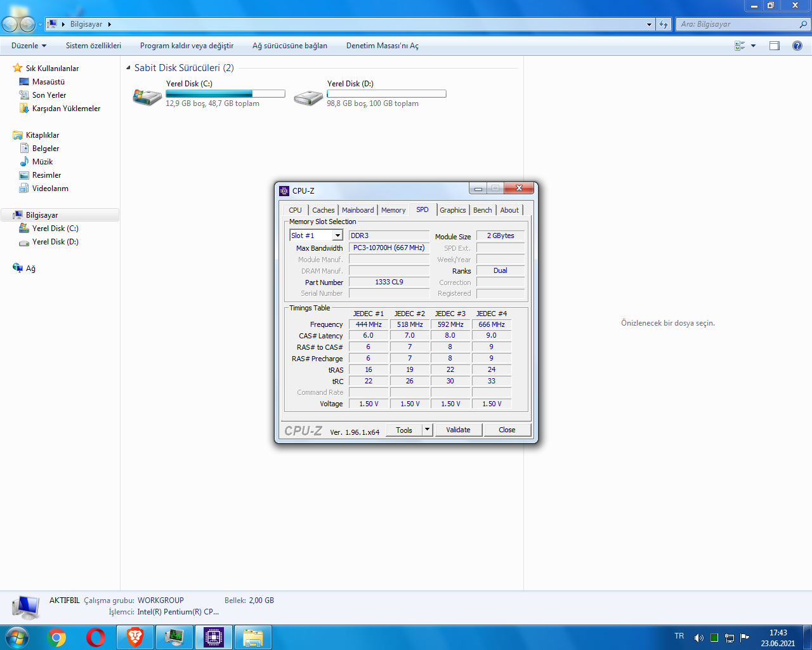Click the CPU-Z Close button

tap(507, 430)
